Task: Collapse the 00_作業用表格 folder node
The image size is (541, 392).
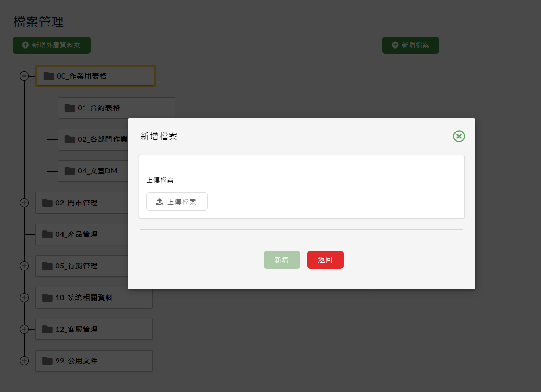Action: (24, 76)
